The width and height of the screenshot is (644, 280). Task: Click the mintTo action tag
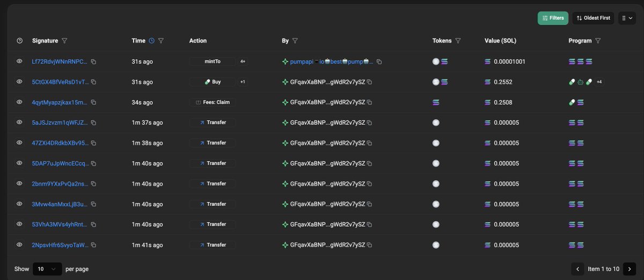tap(213, 61)
